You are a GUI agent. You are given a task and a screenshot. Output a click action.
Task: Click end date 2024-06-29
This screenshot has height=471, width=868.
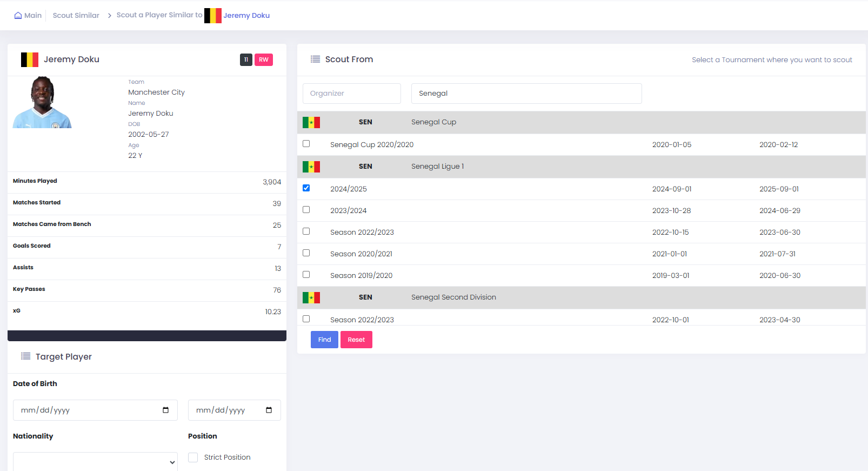780,211
